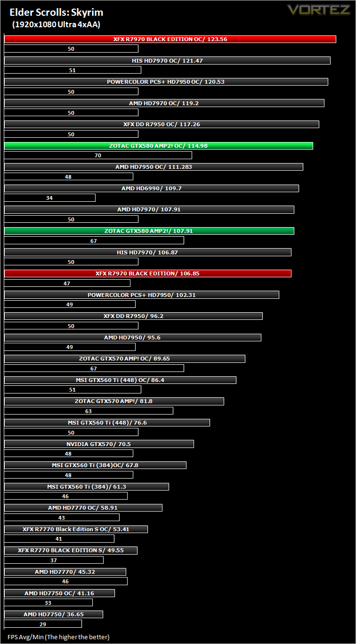Click the HIS HD7970 OC 121.47 bar

click(x=167, y=61)
